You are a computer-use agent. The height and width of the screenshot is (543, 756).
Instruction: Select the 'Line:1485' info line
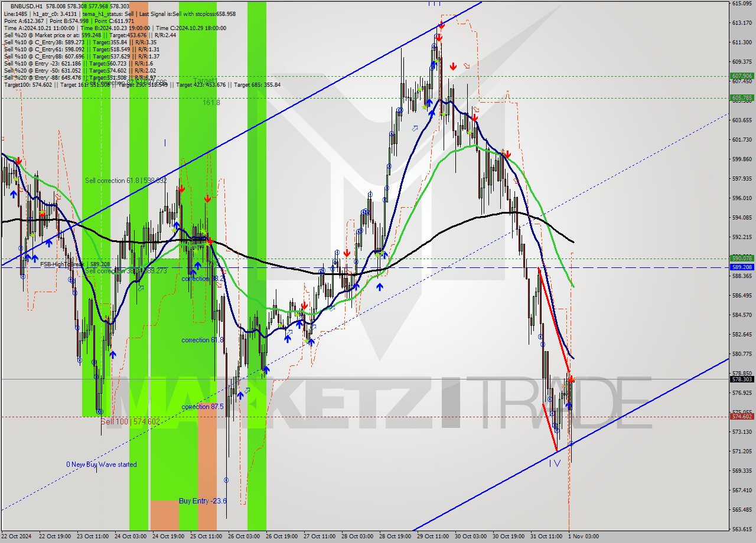point(119,14)
